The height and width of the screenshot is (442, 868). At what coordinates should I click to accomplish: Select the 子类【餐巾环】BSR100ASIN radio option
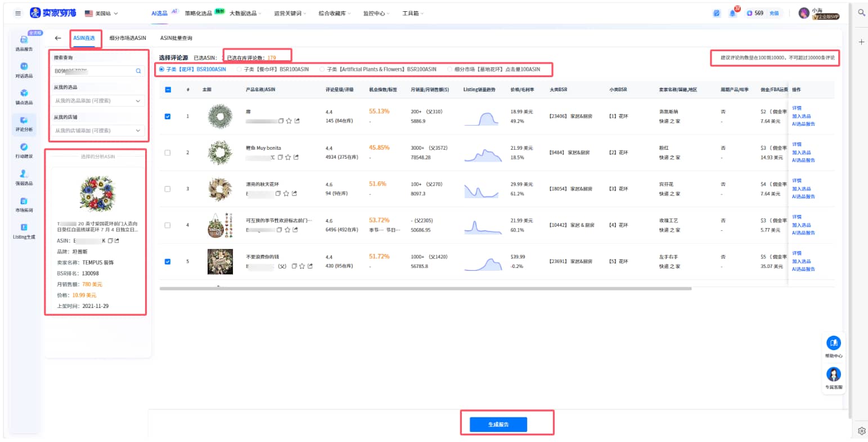tap(240, 69)
